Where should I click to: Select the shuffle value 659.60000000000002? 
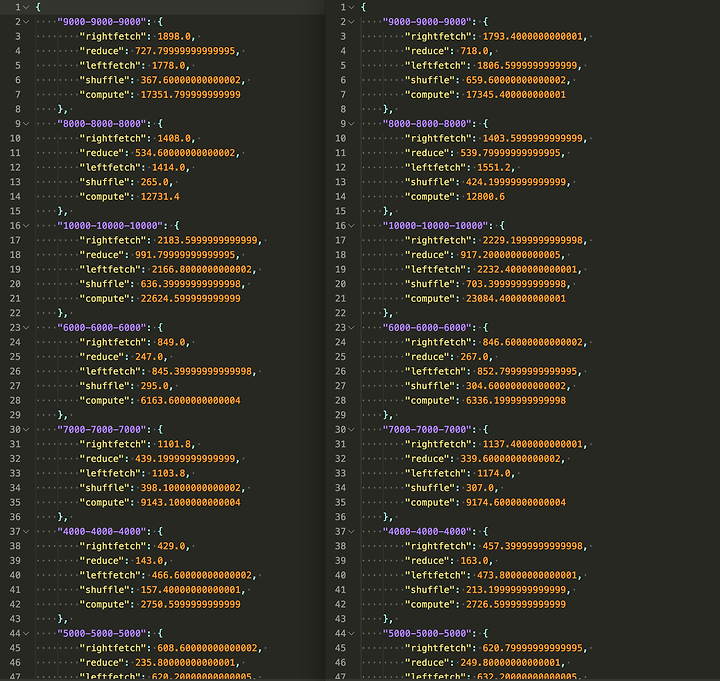pos(516,80)
